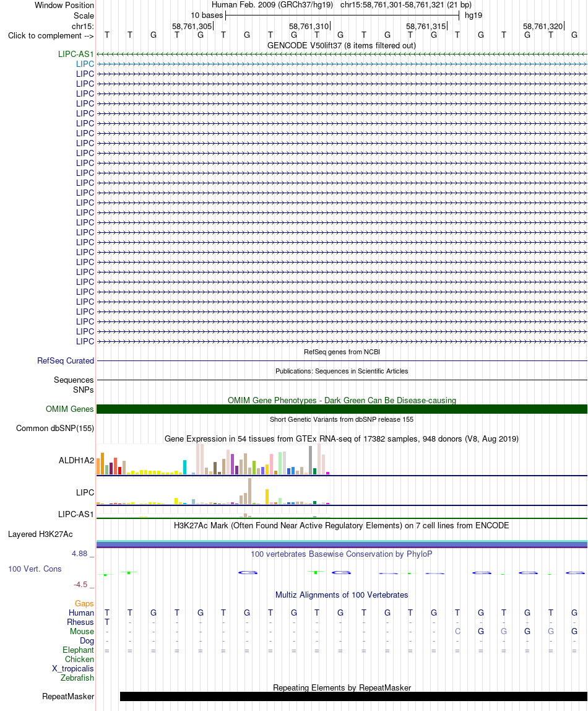Click the orange Gaps label

[84, 603]
